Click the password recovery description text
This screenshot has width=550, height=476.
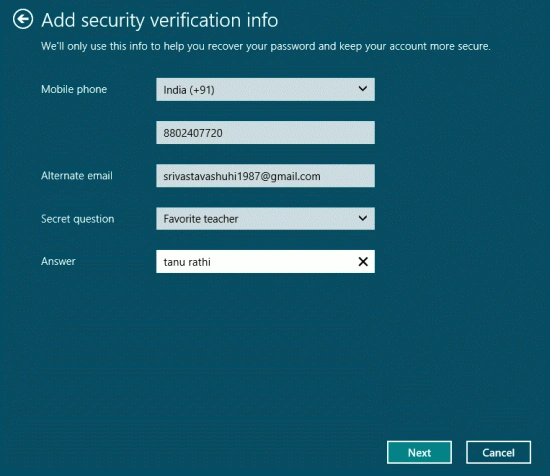click(x=266, y=46)
